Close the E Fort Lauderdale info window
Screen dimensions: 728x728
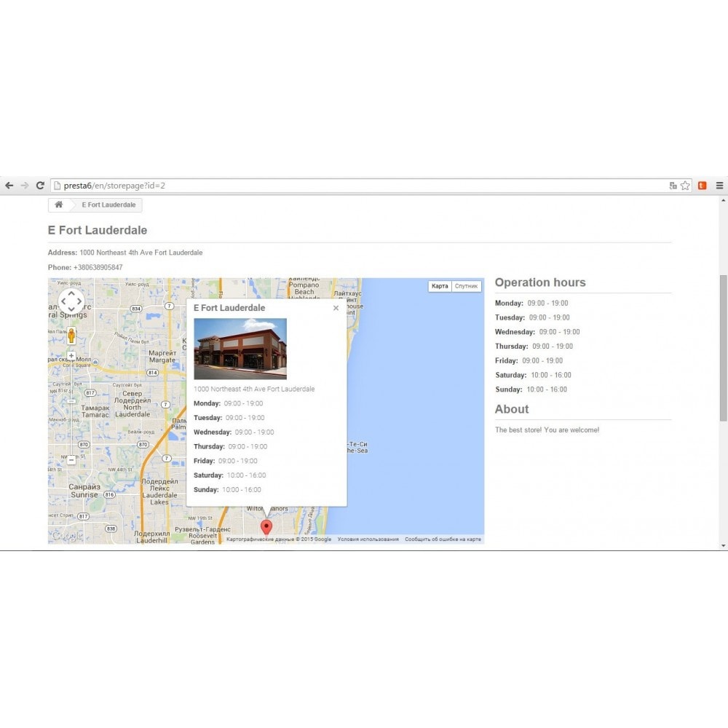(x=336, y=308)
